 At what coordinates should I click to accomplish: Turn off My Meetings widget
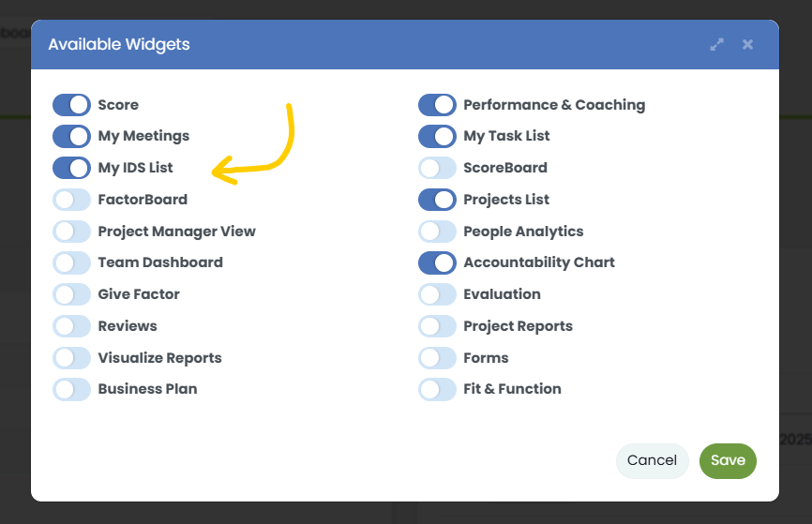click(x=71, y=136)
